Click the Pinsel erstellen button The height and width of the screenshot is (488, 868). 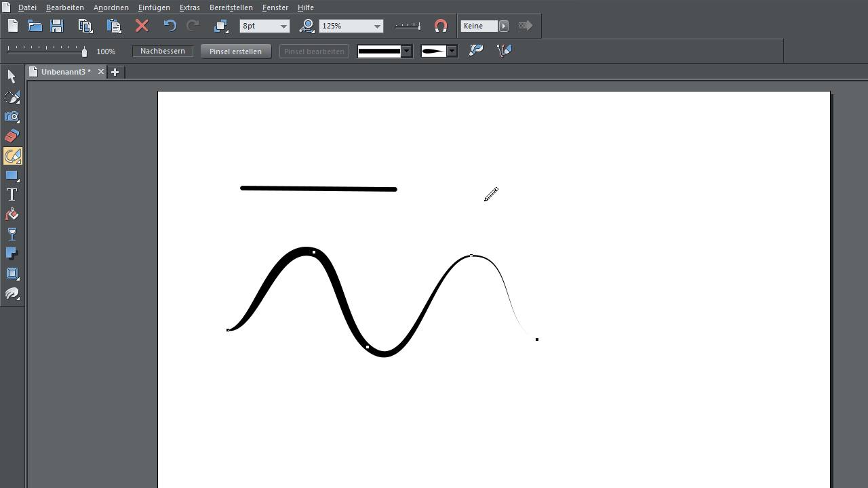pyautogui.click(x=235, y=51)
